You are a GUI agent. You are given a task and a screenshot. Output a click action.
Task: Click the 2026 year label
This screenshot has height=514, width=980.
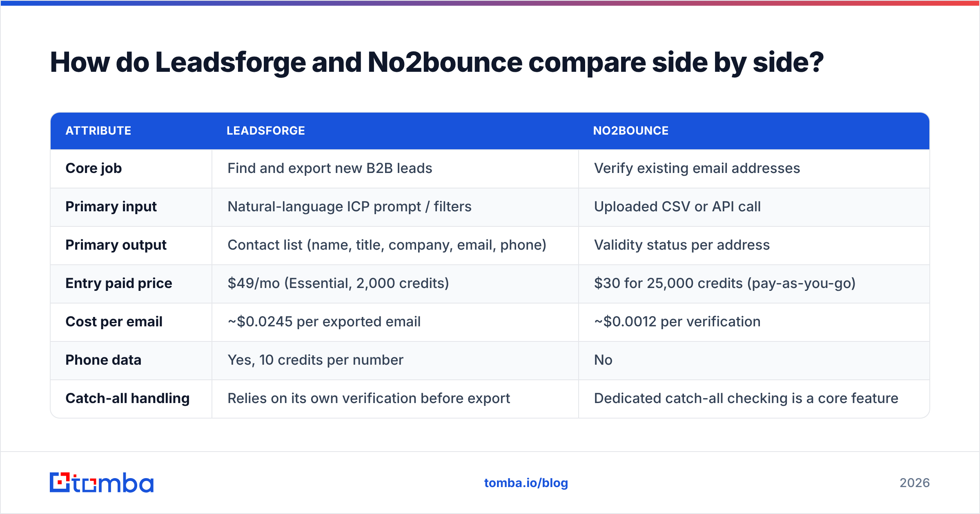pos(915,483)
